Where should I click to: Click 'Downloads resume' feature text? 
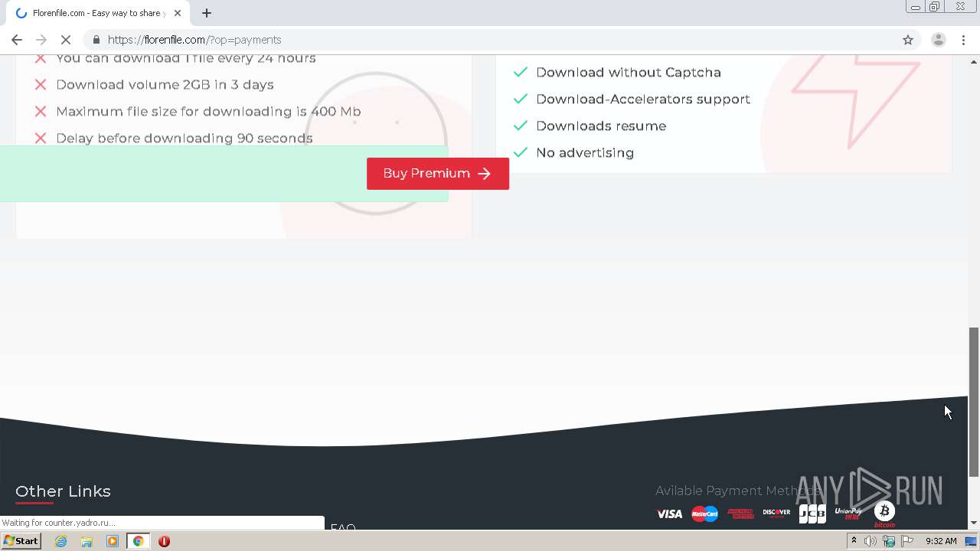click(x=601, y=126)
